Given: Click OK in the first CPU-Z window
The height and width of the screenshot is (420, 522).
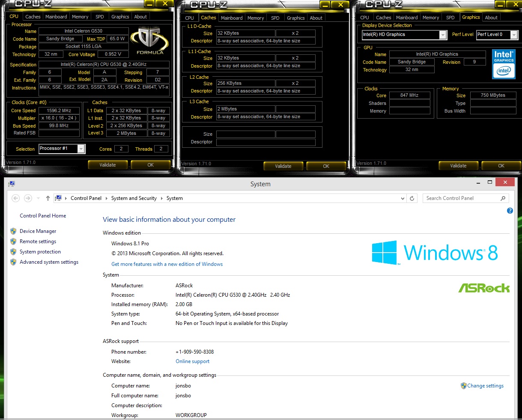Looking at the screenshot, I should tap(150, 165).
